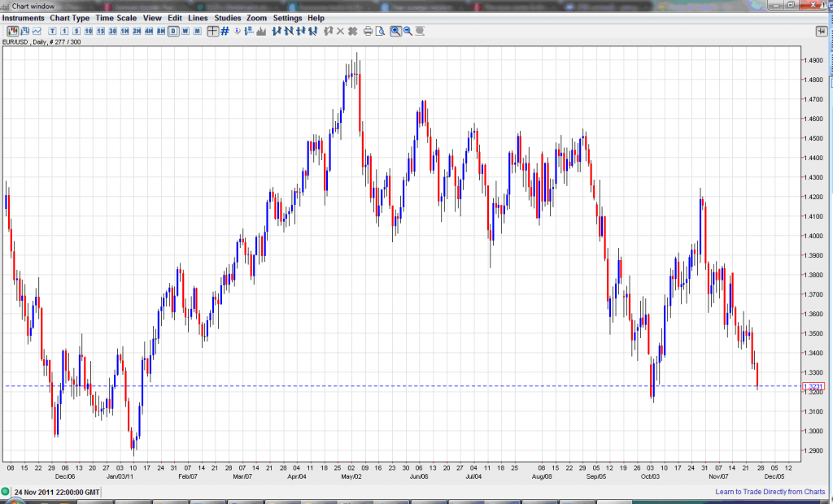833x504 pixels.
Task: Switch to the line chart type icon
Action: [37, 32]
